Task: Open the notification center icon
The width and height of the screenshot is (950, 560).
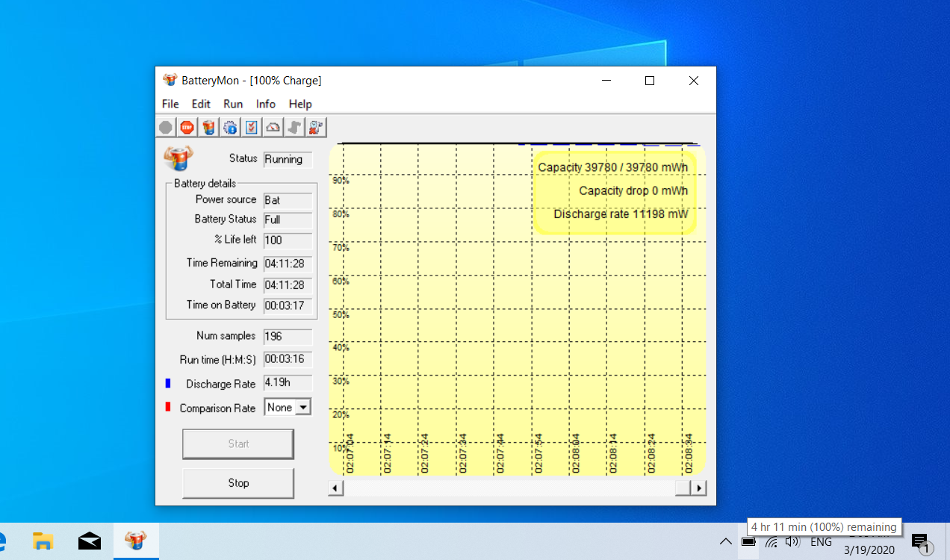Action: coord(920,543)
